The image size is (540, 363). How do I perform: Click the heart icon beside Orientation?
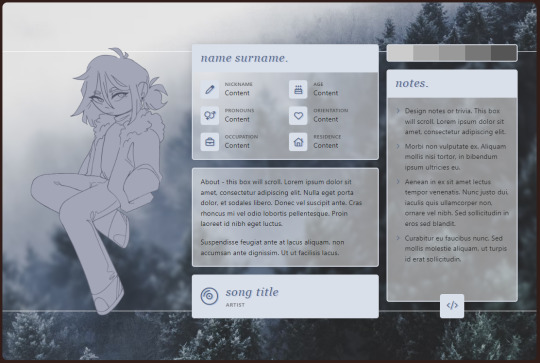298,115
